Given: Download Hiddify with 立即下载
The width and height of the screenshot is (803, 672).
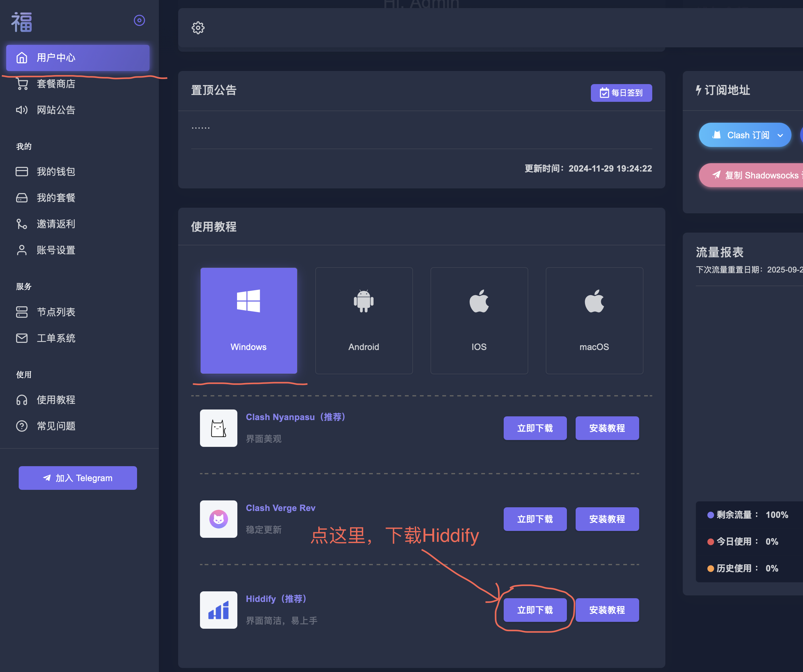Looking at the screenshot, I should [x=535, y=610].
